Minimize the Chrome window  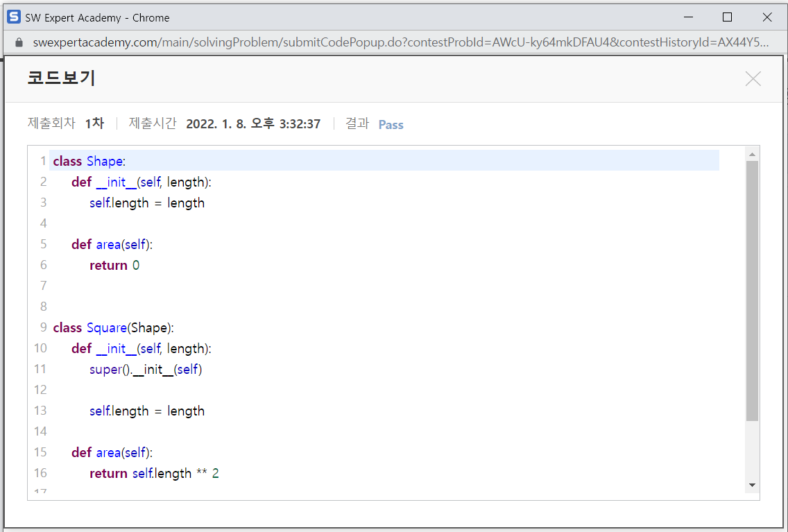689,17
